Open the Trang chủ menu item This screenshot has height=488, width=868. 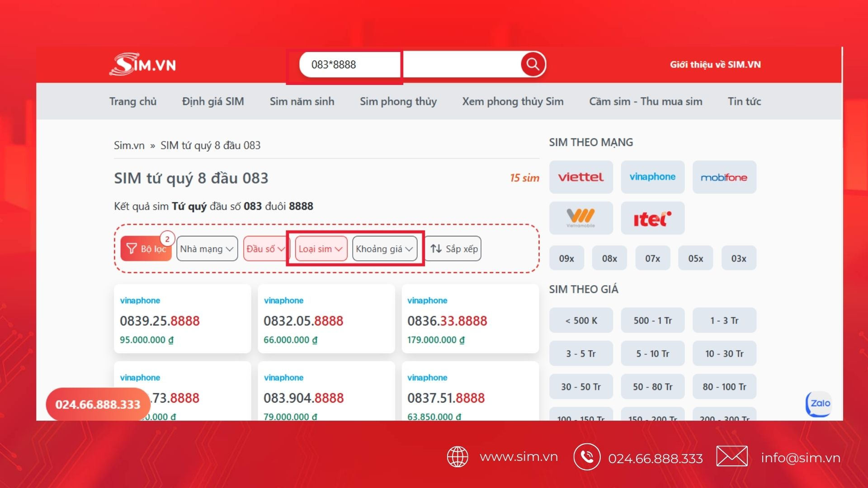pyautogui.click(x=133, y=101)
